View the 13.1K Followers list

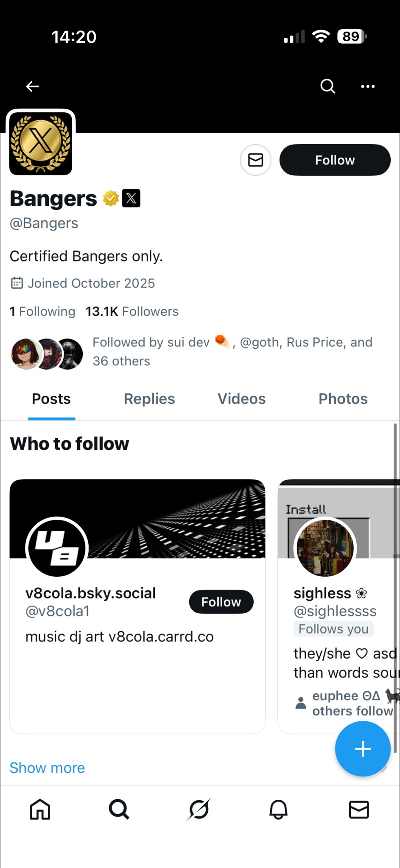click(x=132, y=312)
